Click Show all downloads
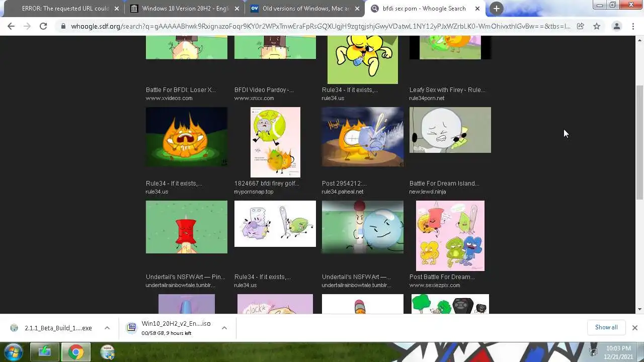Image resolution: width=644 pixels, height=362 pixels. pyautogui.click(x=606, y=327)
